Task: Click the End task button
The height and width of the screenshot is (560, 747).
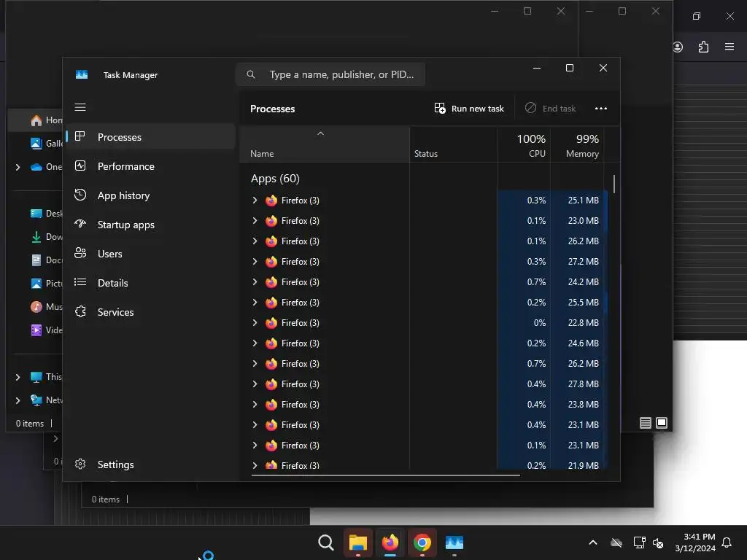Action: pyautogui.click(x=550, y=109)
